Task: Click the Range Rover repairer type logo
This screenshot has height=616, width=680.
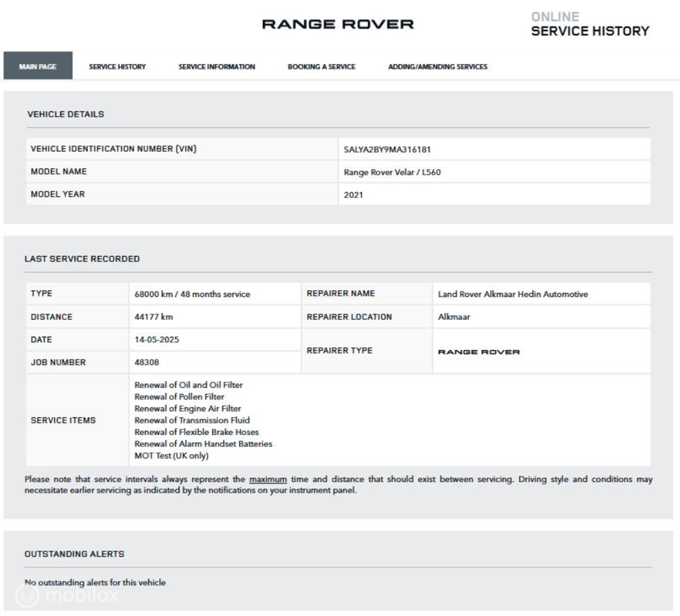Action: coord(479,352)
